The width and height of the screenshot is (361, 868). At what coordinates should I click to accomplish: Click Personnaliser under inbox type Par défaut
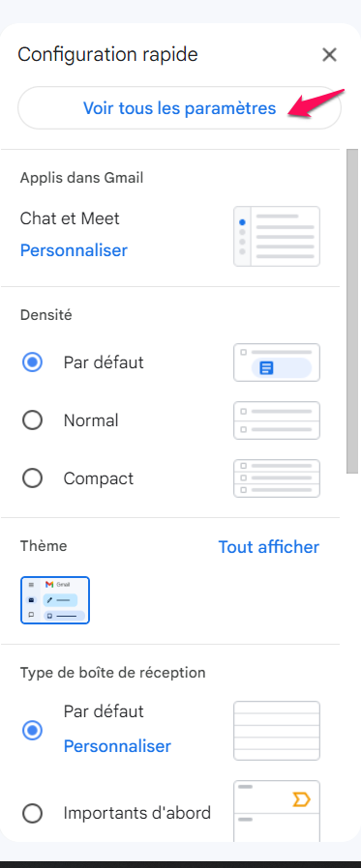tap(117, 746)
